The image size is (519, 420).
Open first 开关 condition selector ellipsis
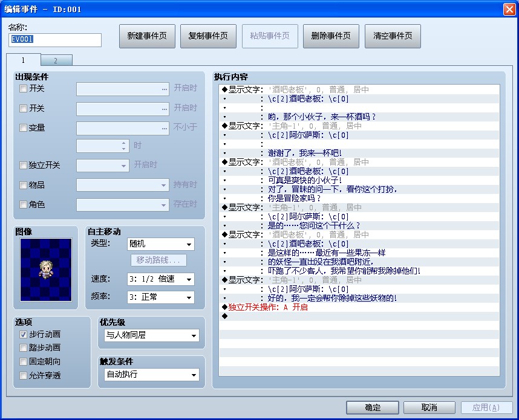165,89
